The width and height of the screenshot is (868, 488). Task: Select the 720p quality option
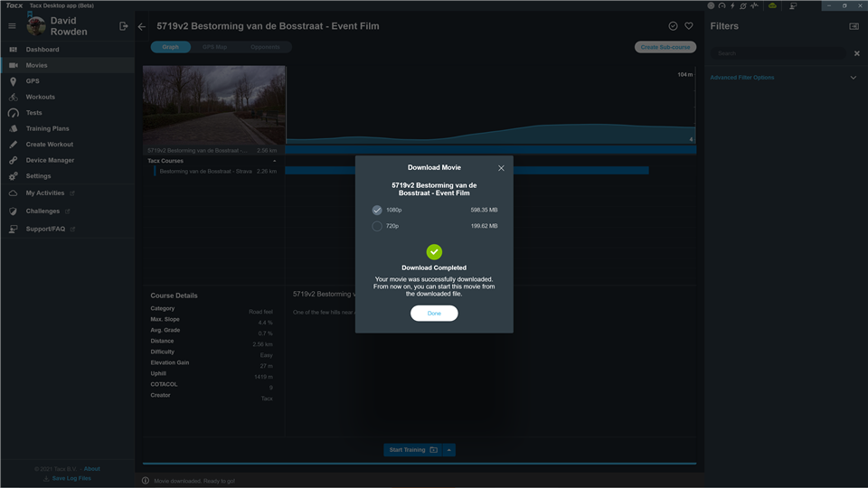[377, 226]
